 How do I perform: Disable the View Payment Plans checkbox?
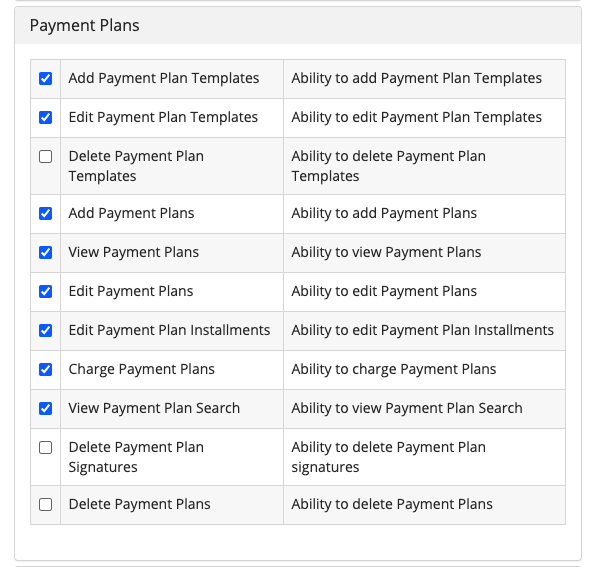(x=45, y=252)
